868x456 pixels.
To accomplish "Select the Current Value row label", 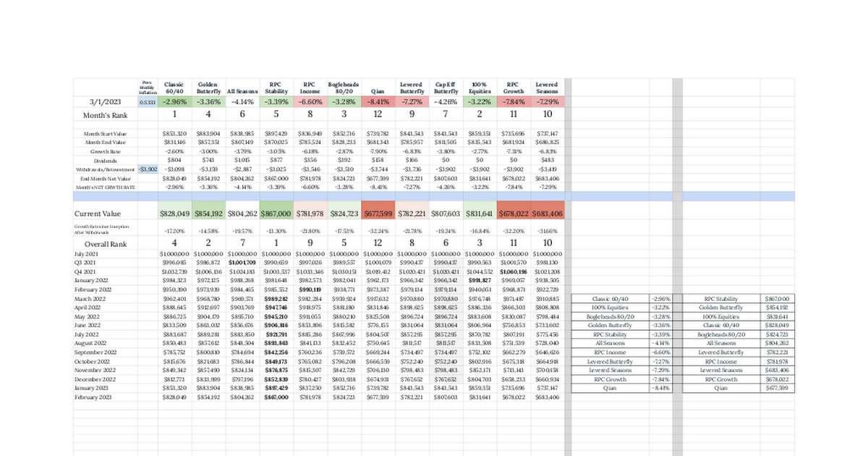I will point(98,214).
